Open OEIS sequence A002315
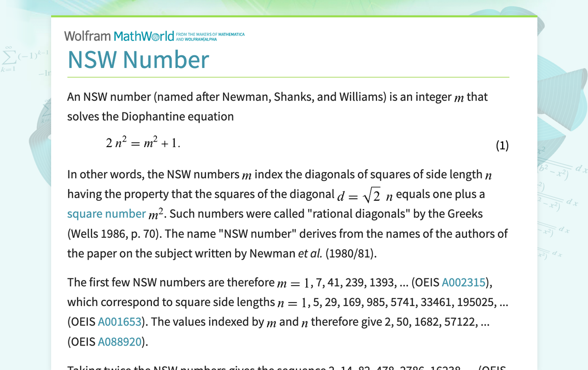This screenshot has height=370, width=588. pos(463,282)
